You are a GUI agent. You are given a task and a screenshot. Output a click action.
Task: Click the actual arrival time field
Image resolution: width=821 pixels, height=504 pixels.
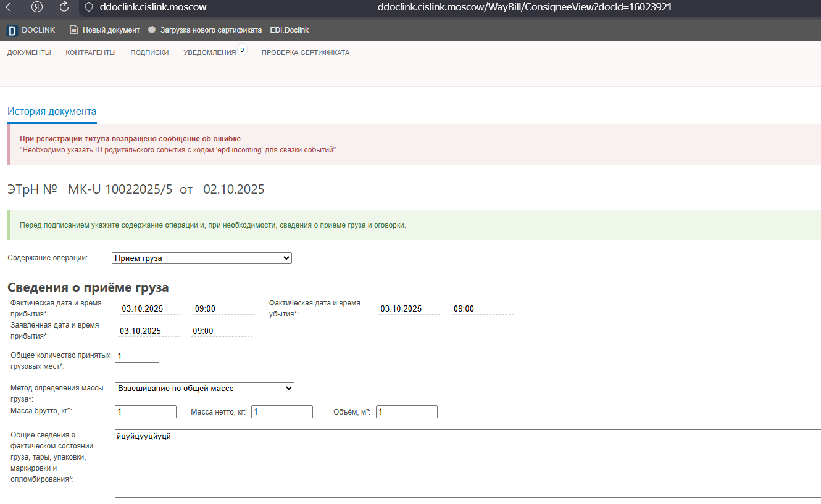point(223,309)
